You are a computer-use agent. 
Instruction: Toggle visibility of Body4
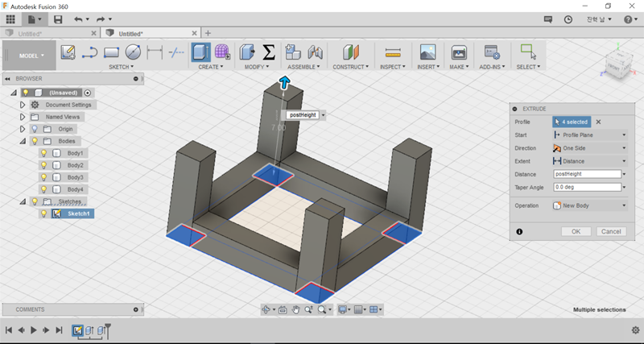coord(44,189)
